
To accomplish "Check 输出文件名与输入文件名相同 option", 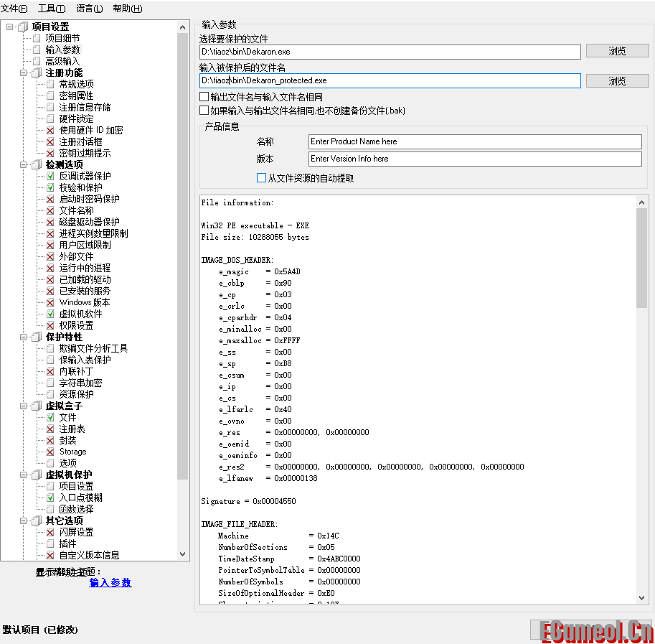I will click(204, 96).
